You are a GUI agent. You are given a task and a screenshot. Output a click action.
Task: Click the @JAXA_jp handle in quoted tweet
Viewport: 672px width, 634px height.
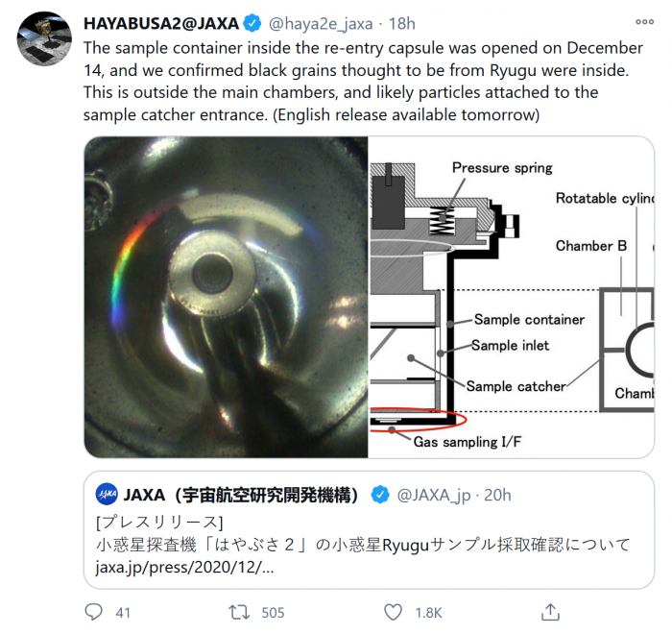point(434,495)
